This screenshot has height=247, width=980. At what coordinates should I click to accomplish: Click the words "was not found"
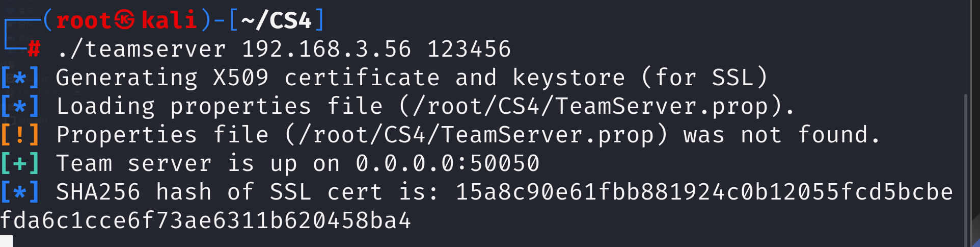click(x=781, y=135)
